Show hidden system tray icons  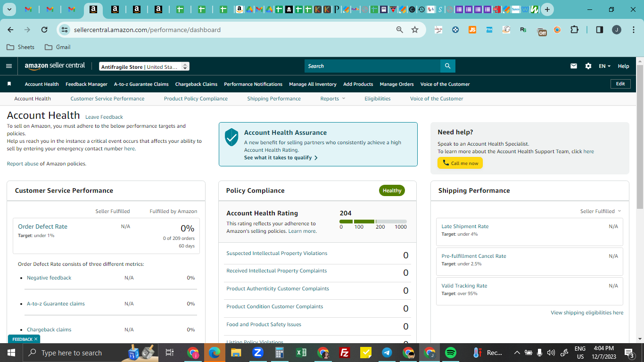pyautogui.click(x=517, y=353)
